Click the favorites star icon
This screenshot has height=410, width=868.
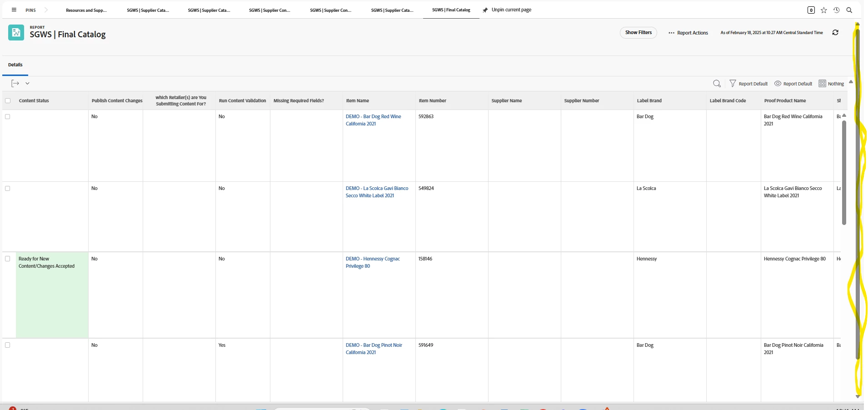824,10
